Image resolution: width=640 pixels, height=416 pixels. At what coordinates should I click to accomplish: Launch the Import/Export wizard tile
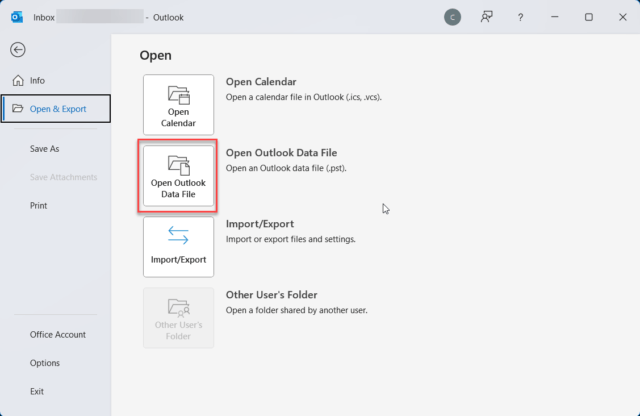(178, 247)
